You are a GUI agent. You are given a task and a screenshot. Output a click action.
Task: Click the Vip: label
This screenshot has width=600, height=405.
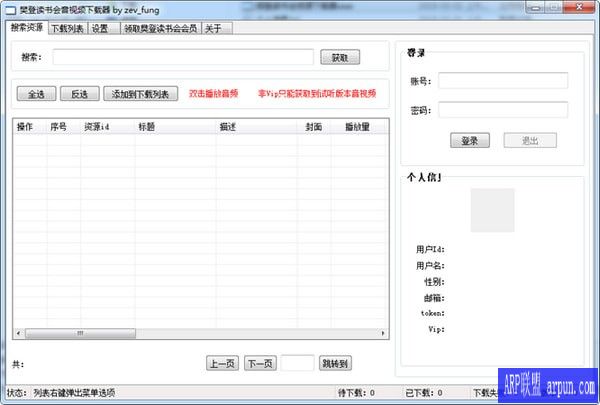coord(437,329)
